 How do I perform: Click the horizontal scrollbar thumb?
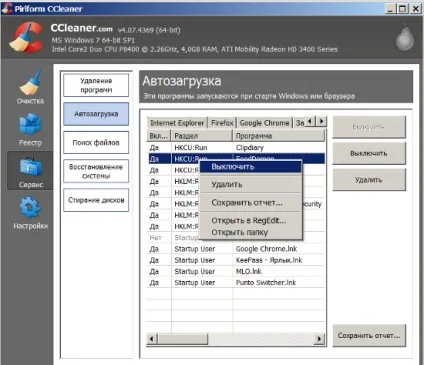(183, 339)
